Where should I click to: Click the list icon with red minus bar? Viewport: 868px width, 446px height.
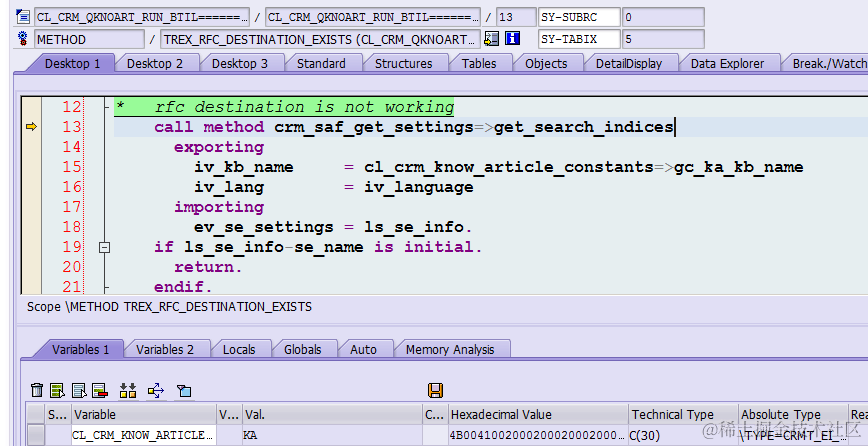[100, 390]
